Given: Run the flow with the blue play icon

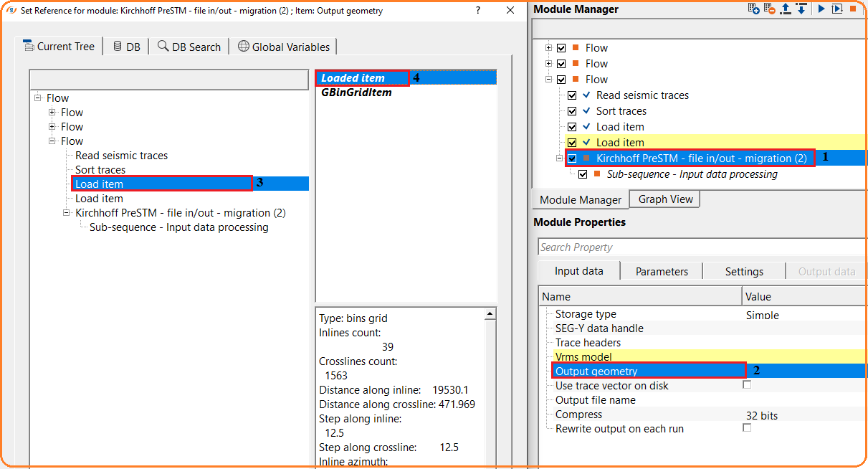Looking at the screenshot, I should [821, 9].
